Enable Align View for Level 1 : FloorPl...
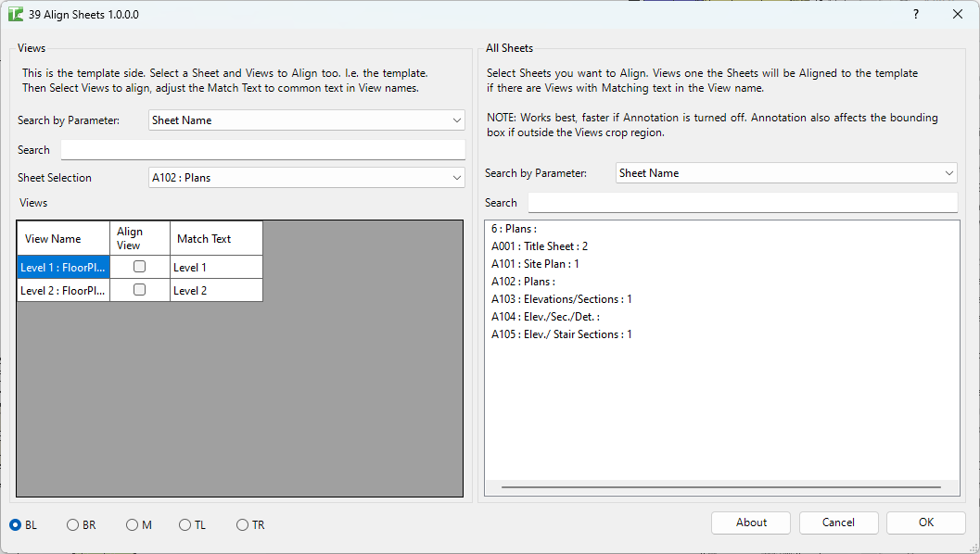The height and width of the screenshot is (554, 980). pyautogui.click(x=139, y=267)
